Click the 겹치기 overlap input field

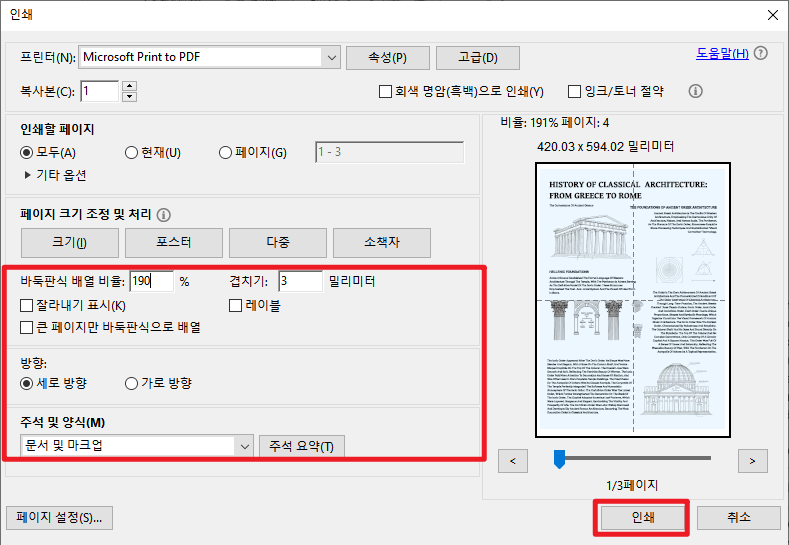point(300,281)
